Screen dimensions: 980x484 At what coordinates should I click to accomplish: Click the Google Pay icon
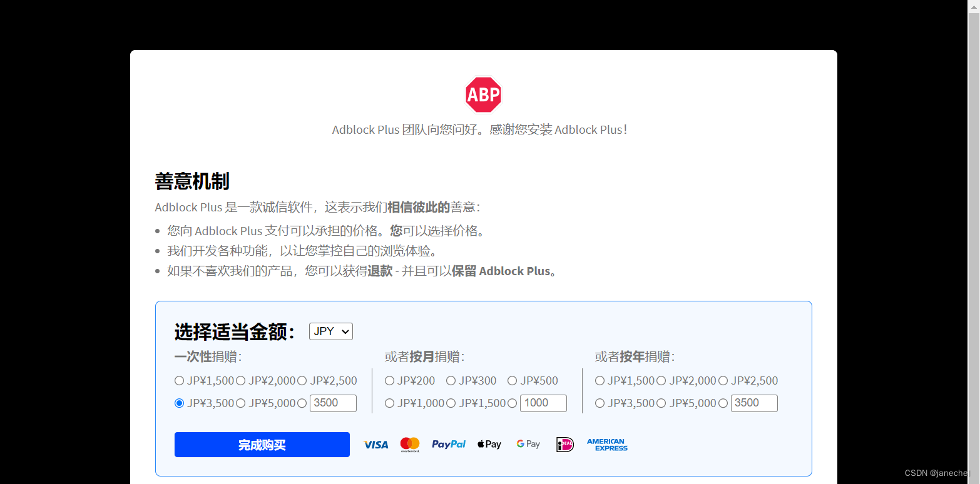coord(528,445)
